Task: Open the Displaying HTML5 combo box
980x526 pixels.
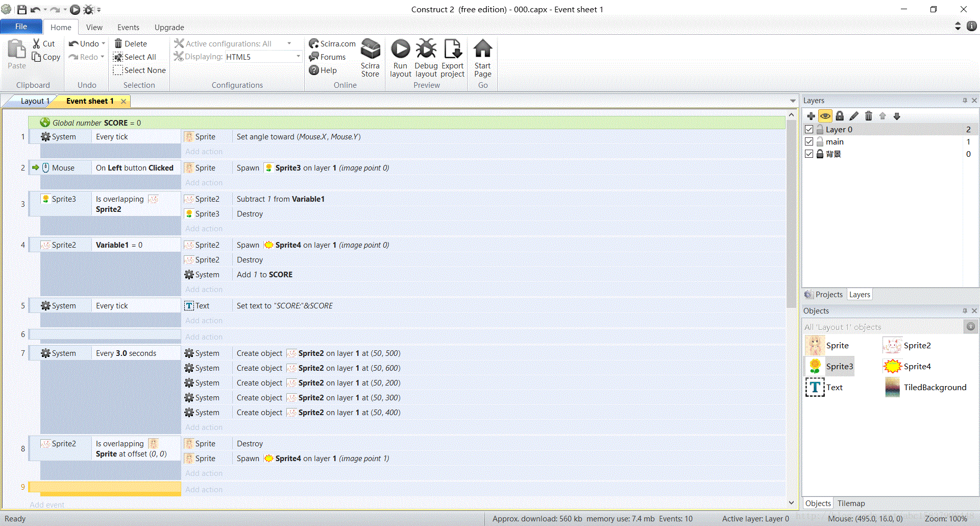Action: click(263, 57)
